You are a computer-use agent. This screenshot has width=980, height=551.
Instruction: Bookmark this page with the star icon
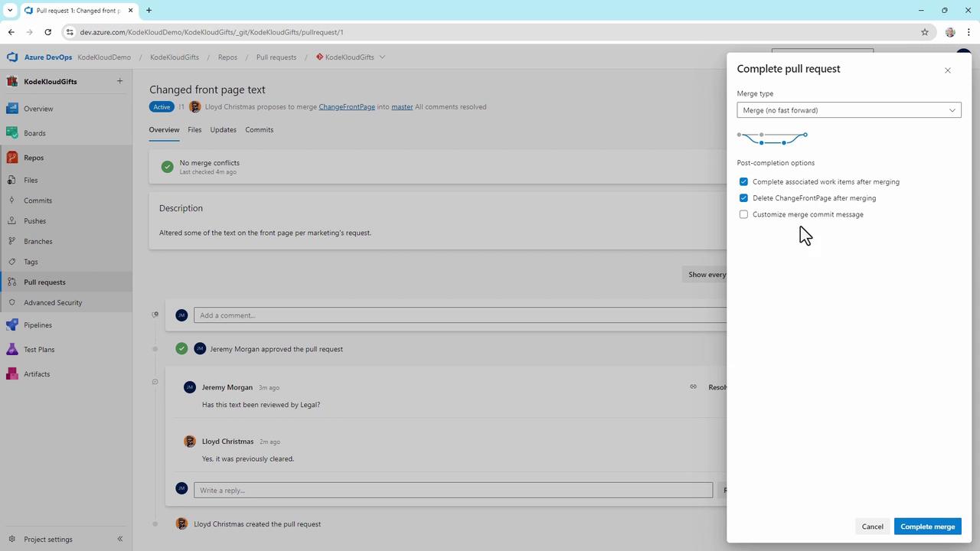[925, 32]
